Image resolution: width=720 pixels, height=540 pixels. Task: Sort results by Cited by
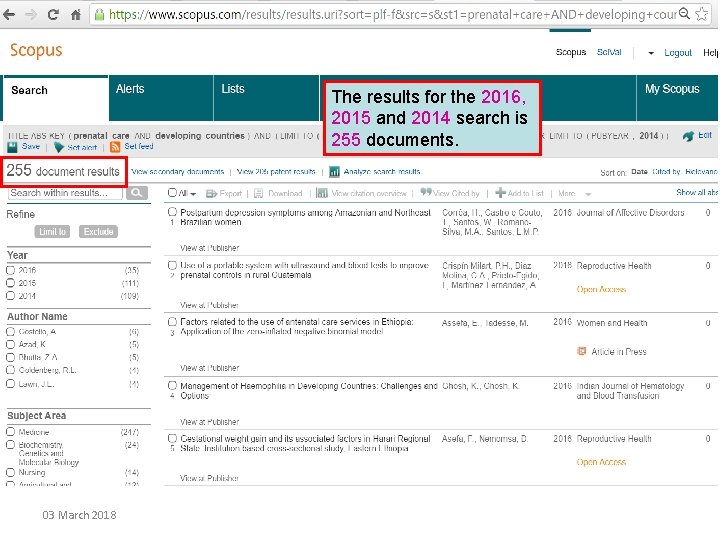[x=666, y=172]
